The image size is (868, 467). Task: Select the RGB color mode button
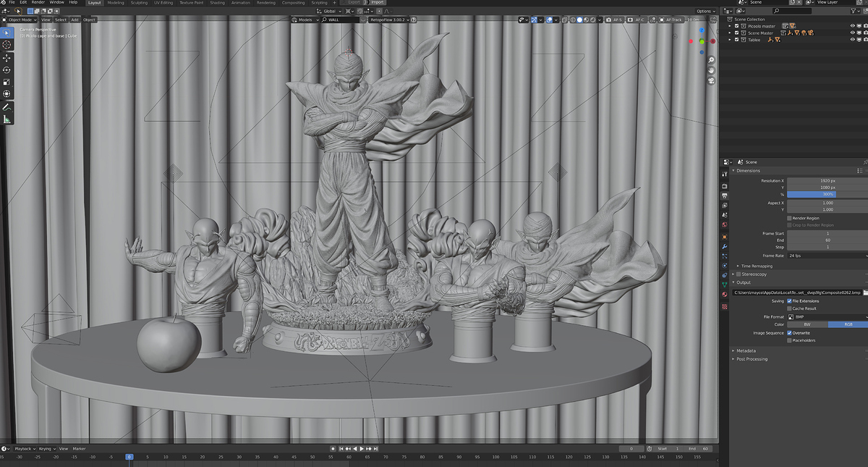[848, 324]
